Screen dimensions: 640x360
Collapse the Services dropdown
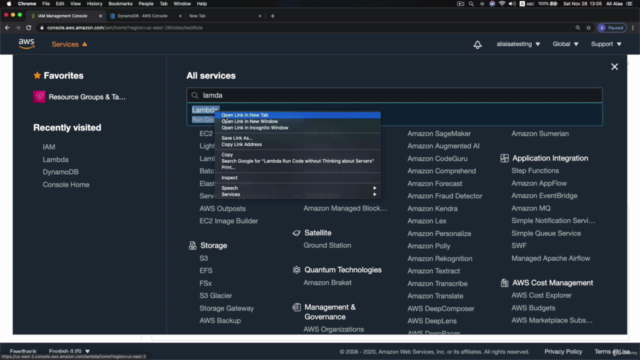point(69,44)
